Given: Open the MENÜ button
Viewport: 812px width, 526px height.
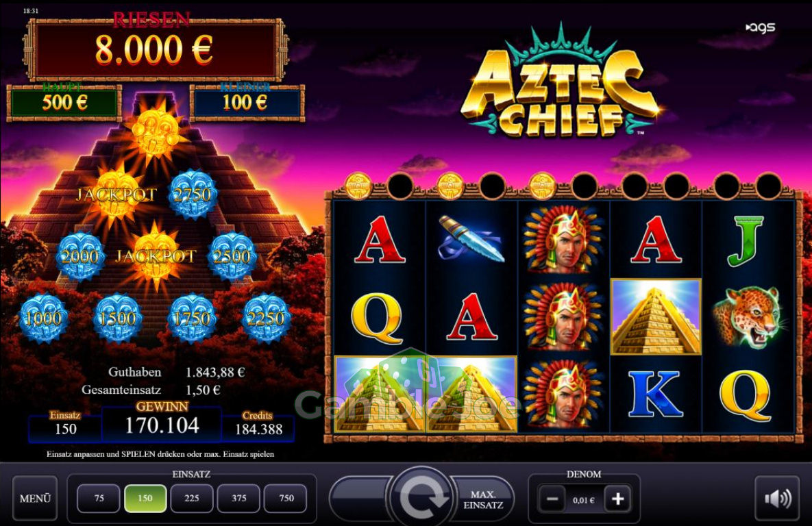Looking at the screenshot, I should (x=35, y=499).
